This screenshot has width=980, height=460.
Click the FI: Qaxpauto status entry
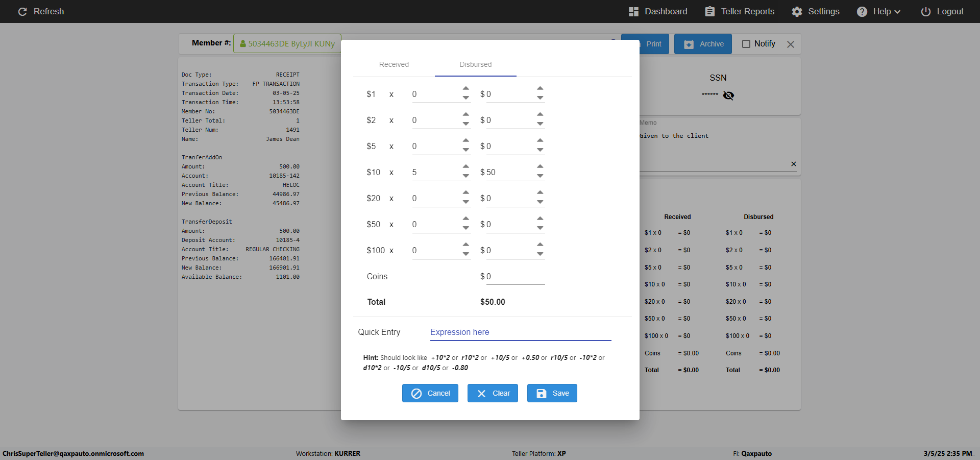752,453
